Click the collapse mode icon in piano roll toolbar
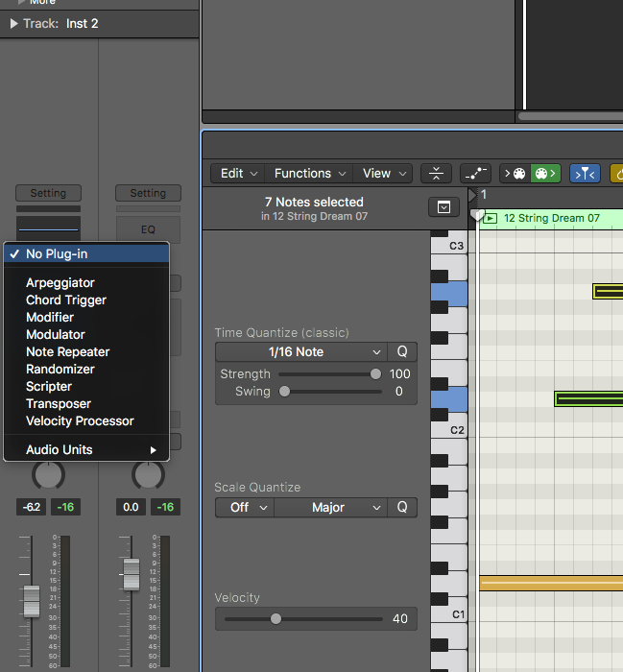Screen dimensions: 623x672 coord(437,174)
